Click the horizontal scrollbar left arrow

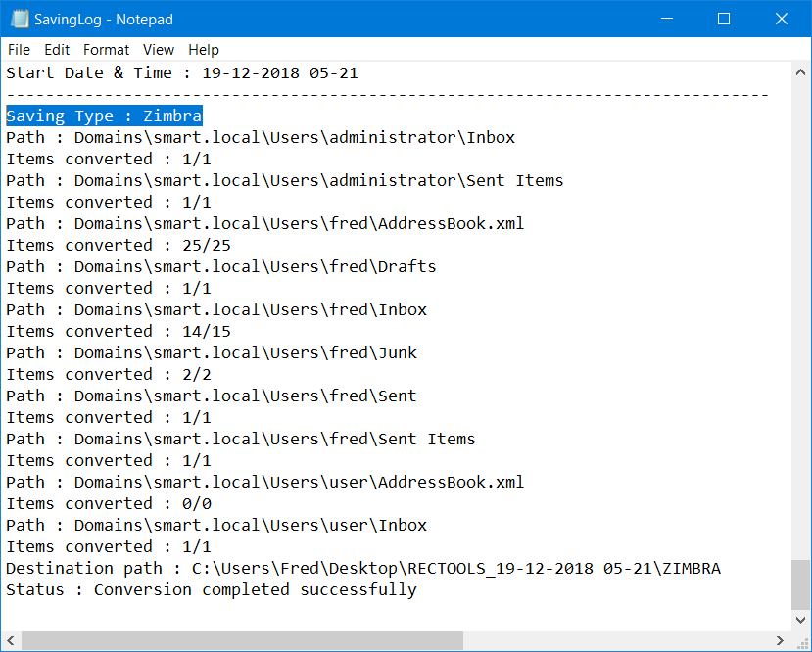pyautogui.click(x=11, y=640)
